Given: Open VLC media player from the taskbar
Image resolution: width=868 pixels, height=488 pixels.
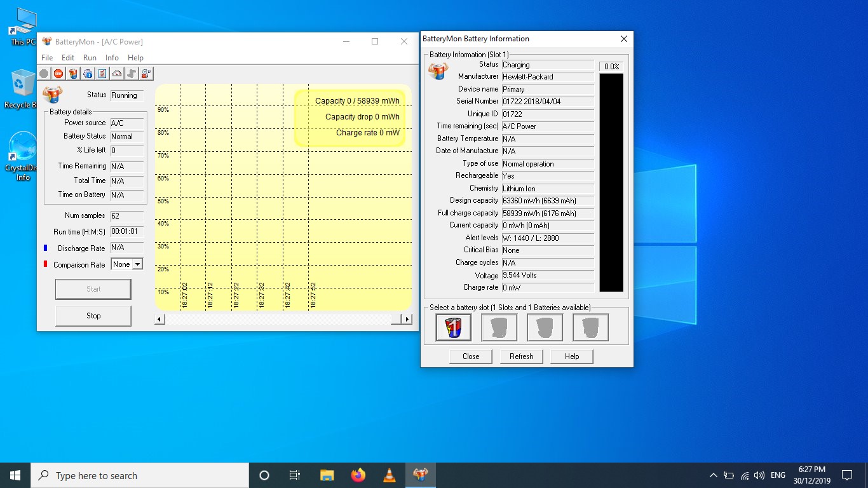Looking at the screenshot, I should 390,475.
